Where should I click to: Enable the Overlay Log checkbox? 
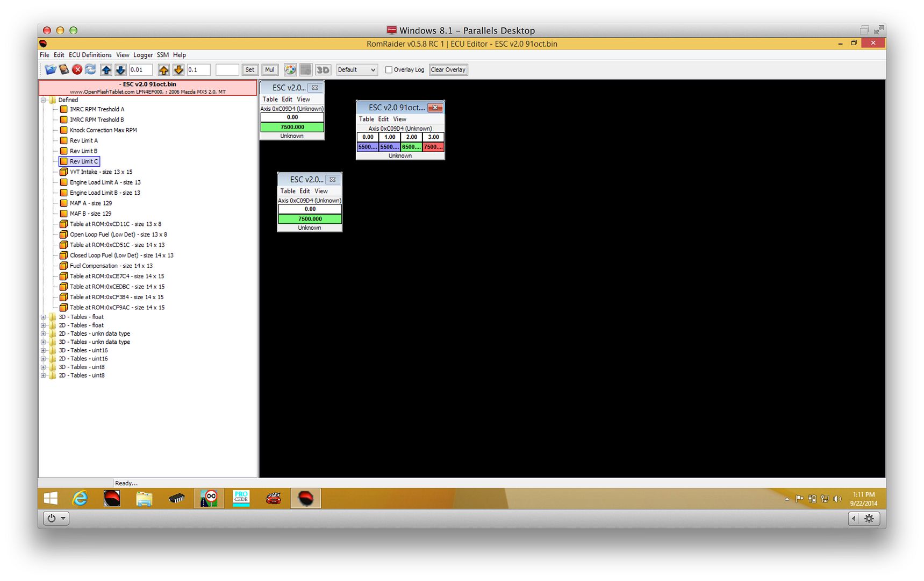click(x=389, y=70)
